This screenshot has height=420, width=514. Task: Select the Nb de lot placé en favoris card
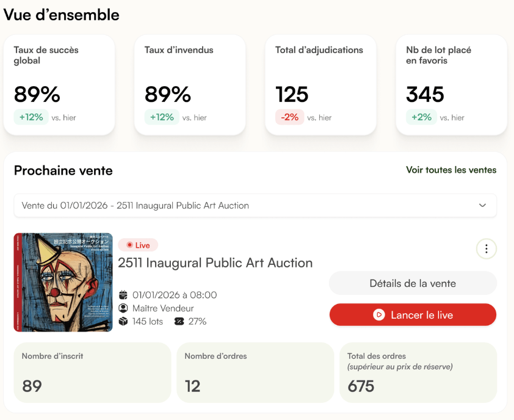(451, 85)
